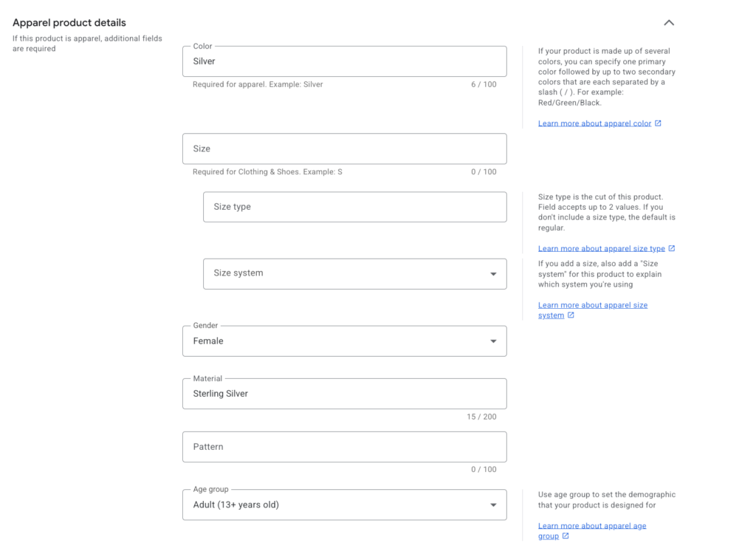Visit Learn more about apparel age group link
The width and height of the screenshot is (756, 543).
point(592,530)
